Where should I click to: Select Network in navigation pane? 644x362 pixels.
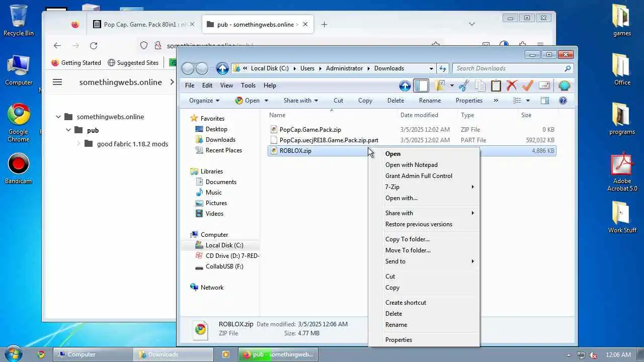212,288
